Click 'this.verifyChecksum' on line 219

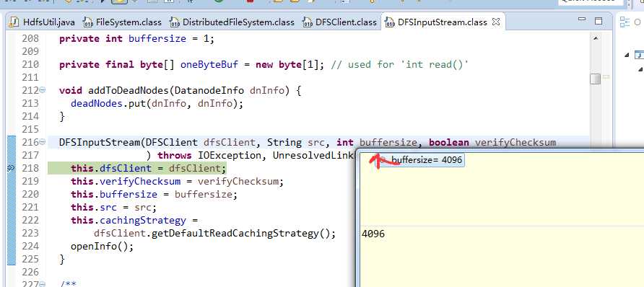(126, 181)
